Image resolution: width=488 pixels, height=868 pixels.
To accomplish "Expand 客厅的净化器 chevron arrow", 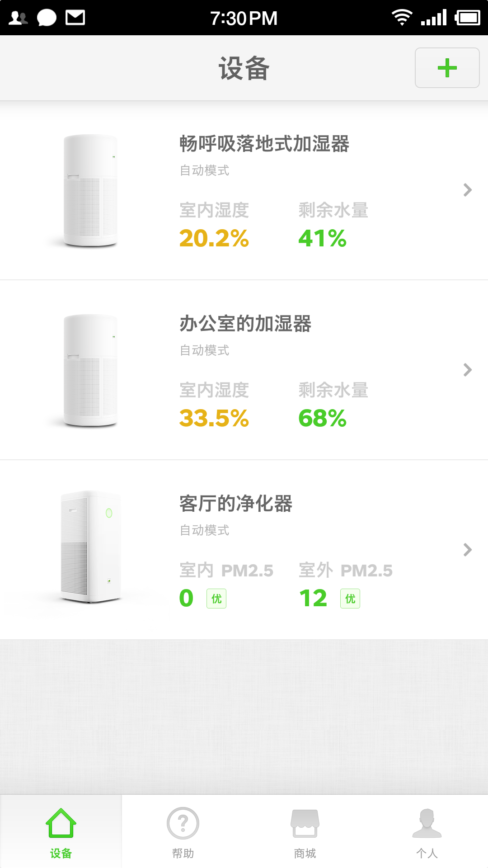I will (468, 550).
